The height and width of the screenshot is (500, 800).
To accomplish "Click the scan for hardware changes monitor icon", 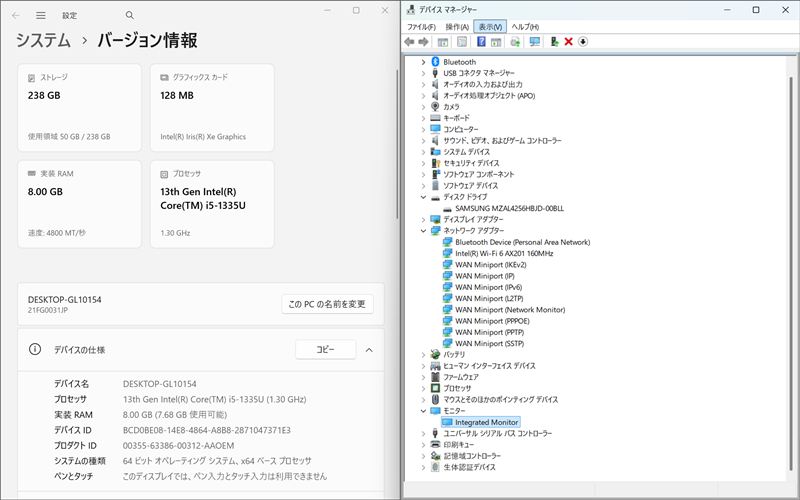I will [x=535, y=42].
